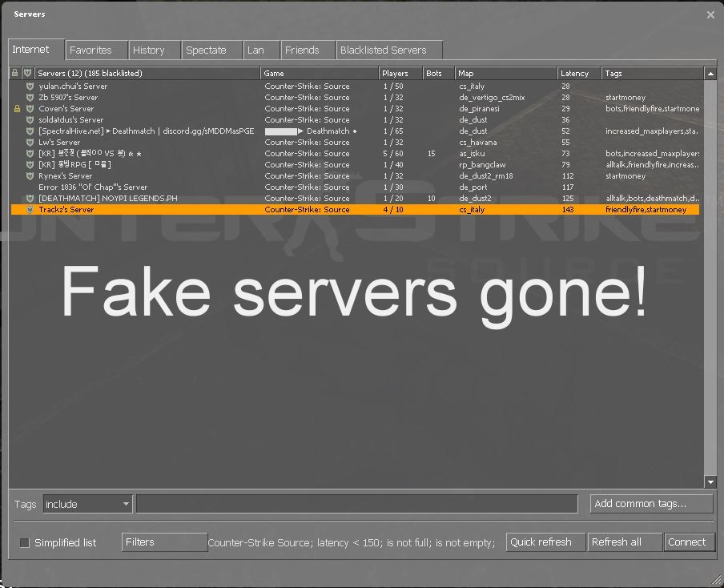Select Error 1836 "Ol' Chap"'s Server
Image resolution: width=724 pixels, height=588 pixels.
click(355, 187)
